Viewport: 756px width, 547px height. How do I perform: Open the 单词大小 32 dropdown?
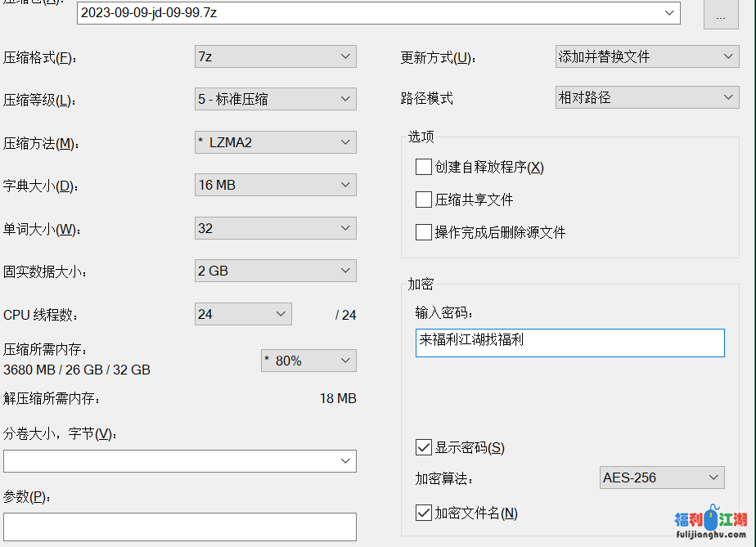click(276, 228)
